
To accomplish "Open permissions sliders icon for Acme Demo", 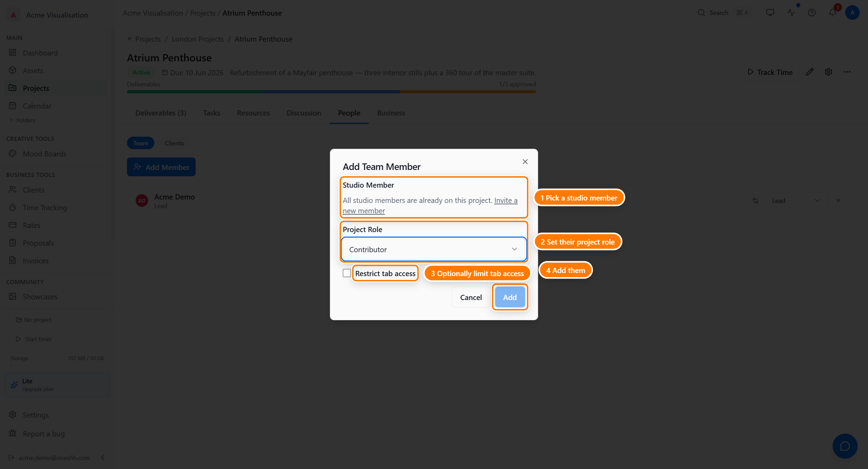I will click(755, 201).
